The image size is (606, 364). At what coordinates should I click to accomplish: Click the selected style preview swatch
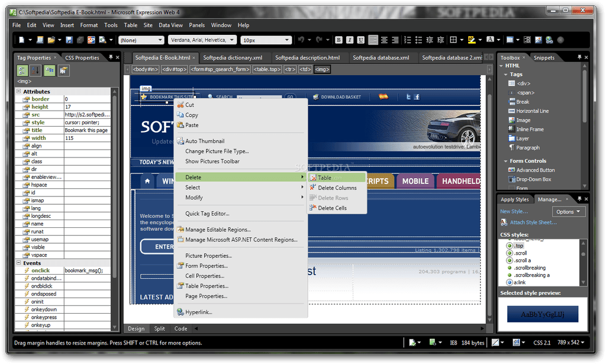coord(543,314)
